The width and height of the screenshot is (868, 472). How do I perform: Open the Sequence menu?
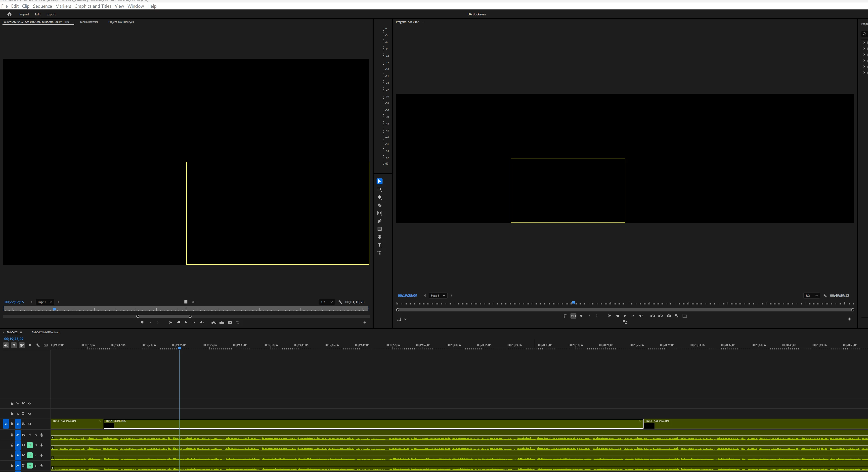(43, 6)
